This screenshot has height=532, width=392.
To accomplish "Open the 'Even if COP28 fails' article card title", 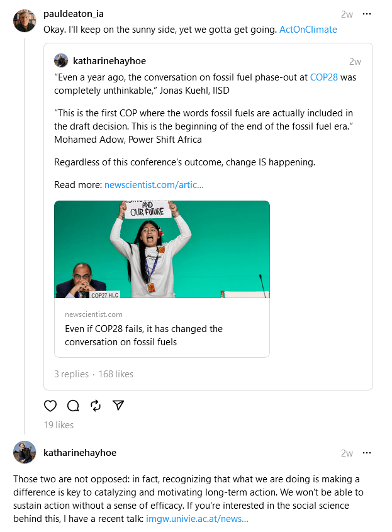I will (x=143, y=335).
